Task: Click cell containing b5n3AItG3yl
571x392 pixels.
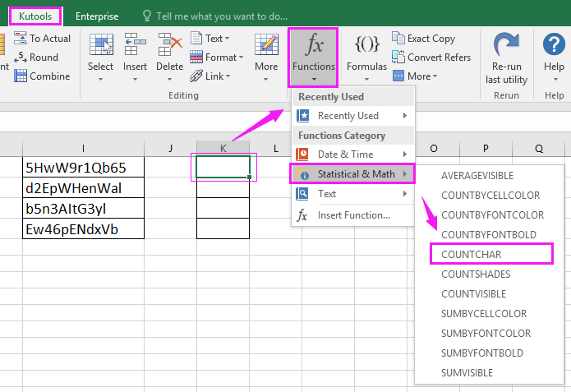Action: pos(84,208)
